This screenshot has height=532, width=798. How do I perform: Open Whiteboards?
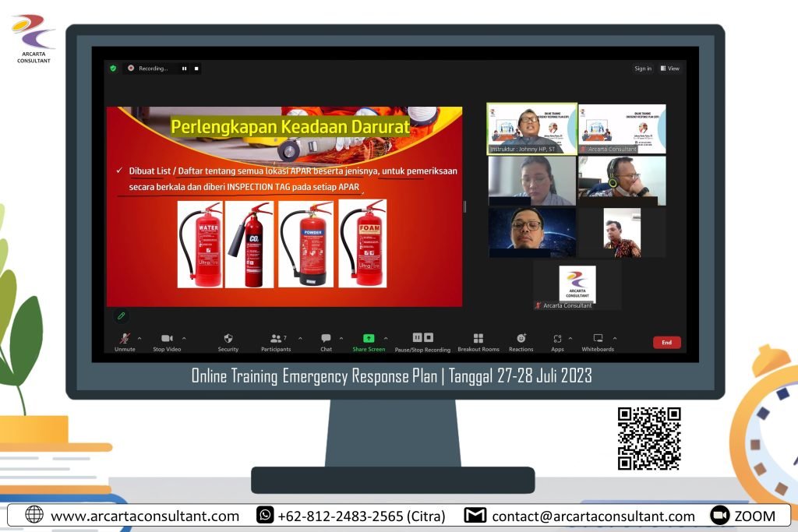598,339
